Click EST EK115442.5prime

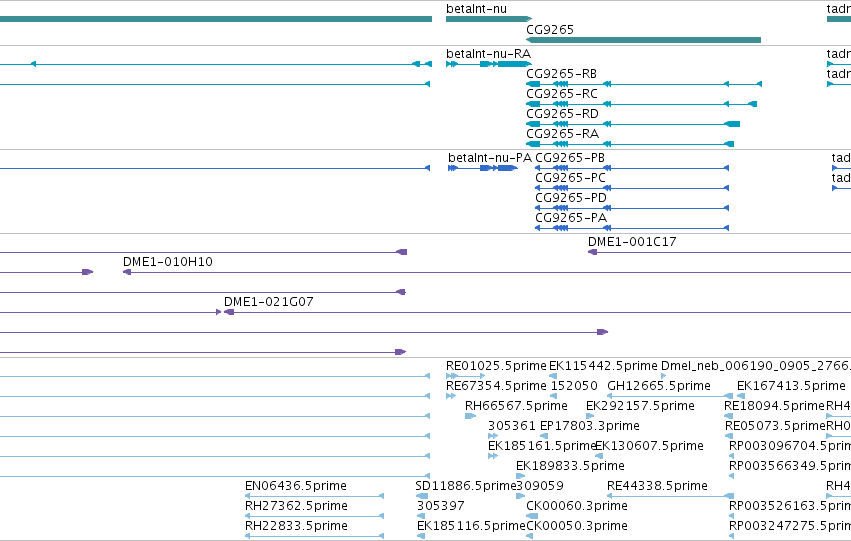(602, 366)
